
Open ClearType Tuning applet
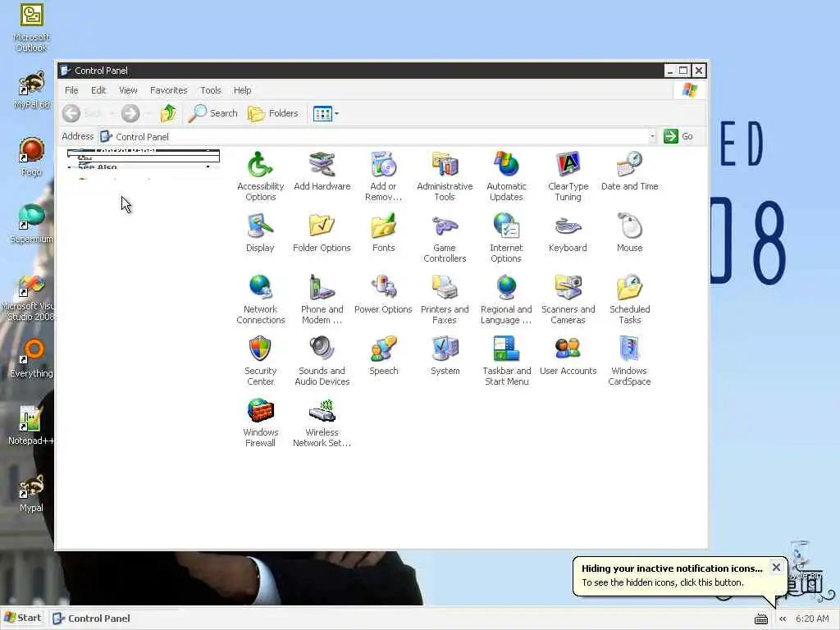pos(568,176)
